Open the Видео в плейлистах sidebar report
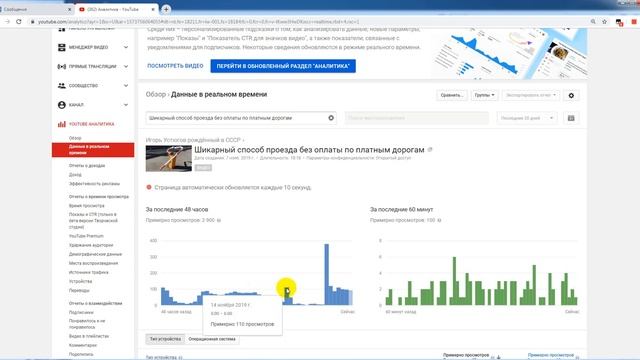This screenshot has height=360, width=640. (x=89, y=336)
